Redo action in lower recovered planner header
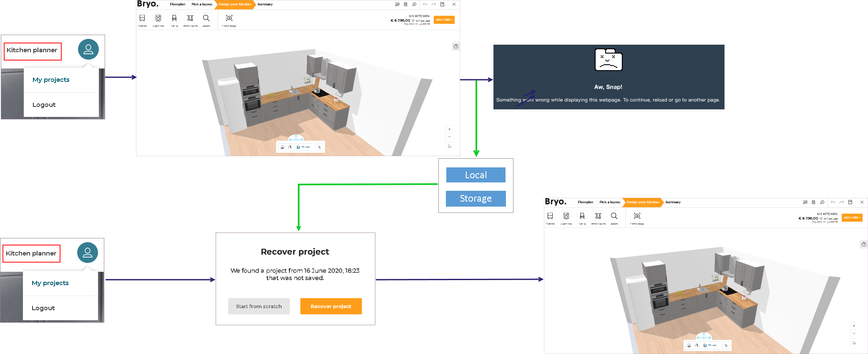This screenshot has width=868, height=354. click(842, 202)
